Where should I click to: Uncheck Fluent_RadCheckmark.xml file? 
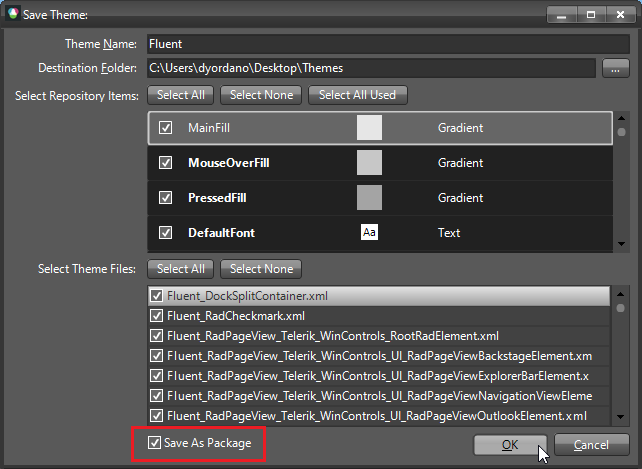coord(156,316)
